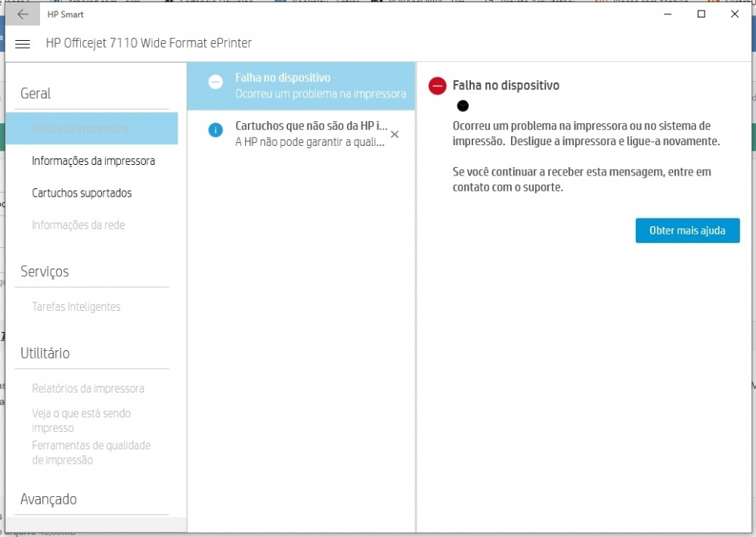The width and height of the screenshot is (756, 537).
Task: Select the Falha no dispositivo notification
Action: [x=301, y=86]
